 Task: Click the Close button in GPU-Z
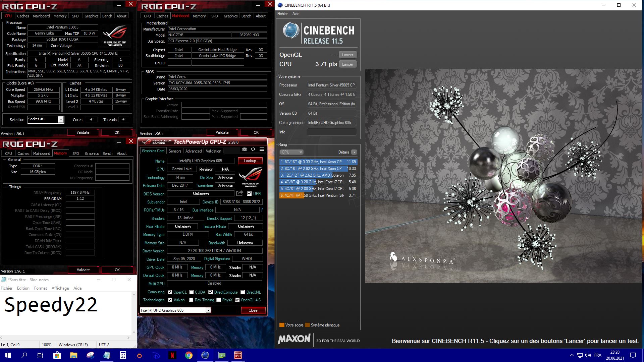[253, 310]
